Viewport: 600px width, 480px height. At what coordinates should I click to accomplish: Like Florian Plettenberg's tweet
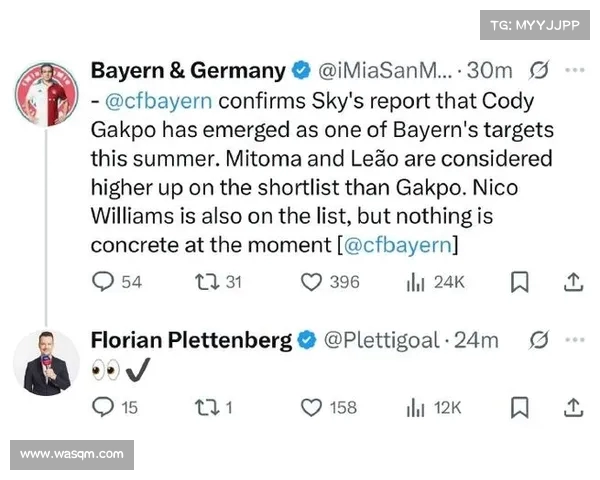[311, 407]
